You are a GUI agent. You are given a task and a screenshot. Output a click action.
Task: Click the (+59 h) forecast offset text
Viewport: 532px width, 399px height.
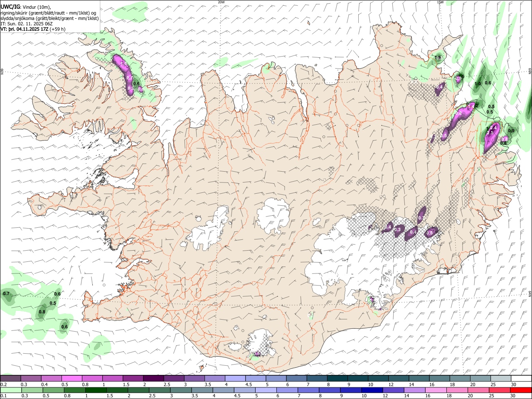pyautogui.click(x=57, y=29)
